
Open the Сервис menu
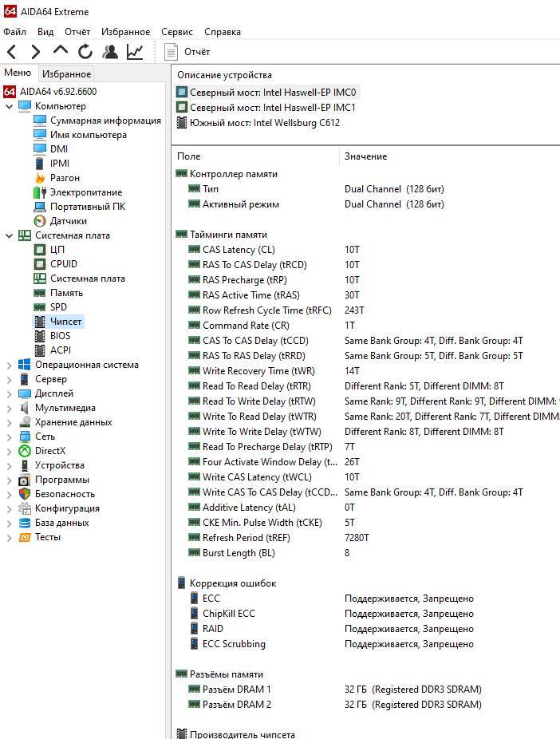[x=177, y=32]
